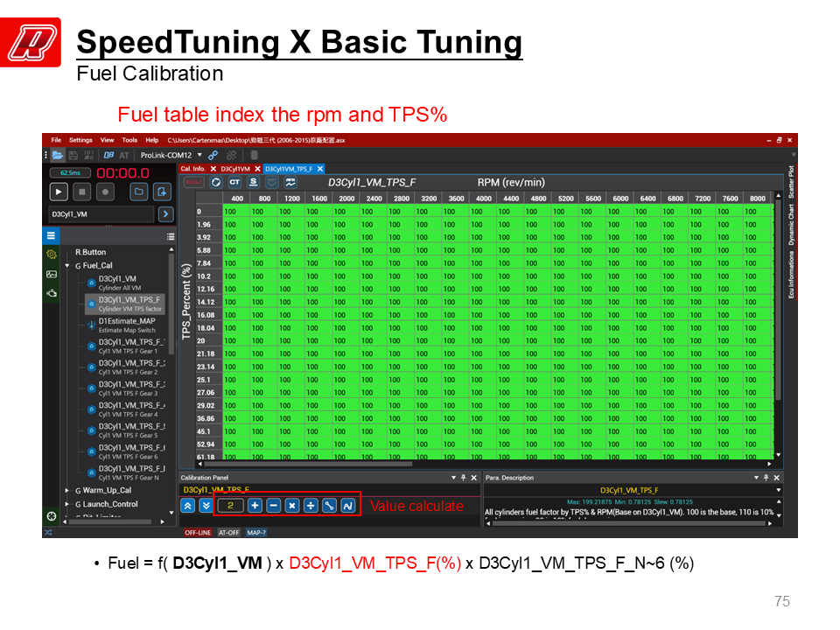Click the circular refresh table icon

pyautogui.click(x=216, y=182)
